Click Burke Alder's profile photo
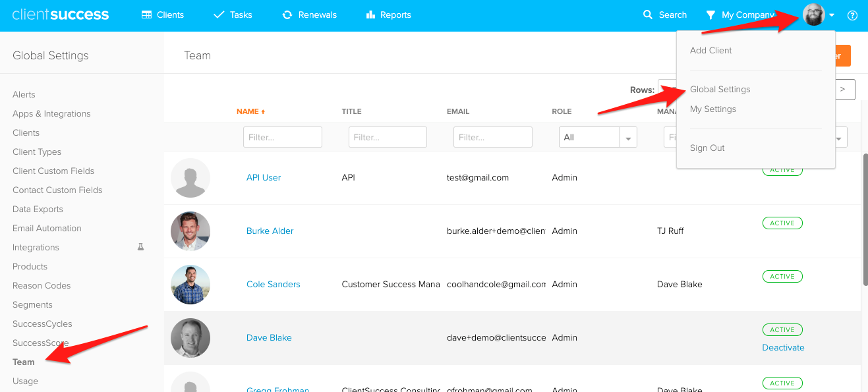868x392 pixels. click(190, 231)
